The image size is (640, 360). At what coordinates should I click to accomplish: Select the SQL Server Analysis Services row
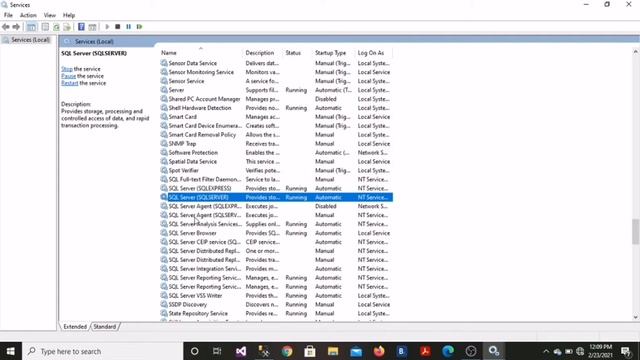[276, 224]
